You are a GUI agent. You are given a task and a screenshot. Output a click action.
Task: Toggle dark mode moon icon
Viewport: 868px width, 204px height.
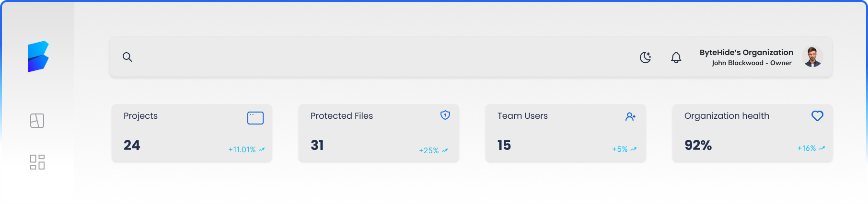pyautogui.click(x=645, y=57)
